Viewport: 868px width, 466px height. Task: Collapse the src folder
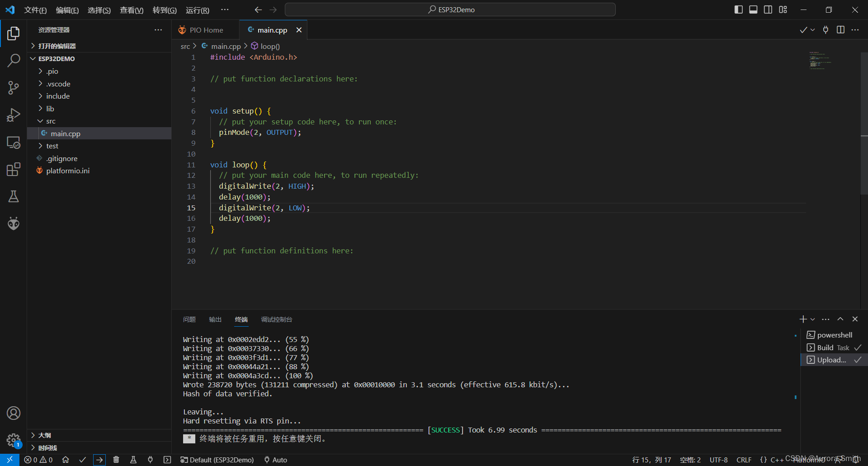(99, 121)
